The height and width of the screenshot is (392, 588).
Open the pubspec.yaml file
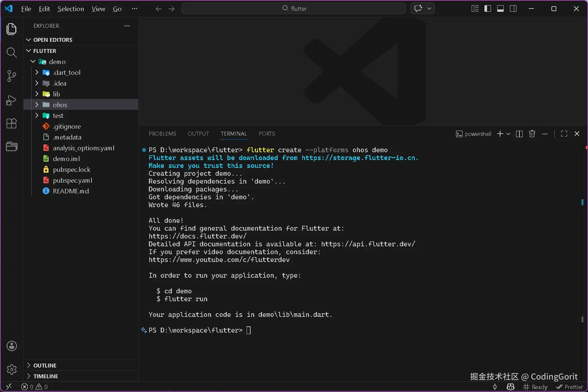tap(82, 180)
